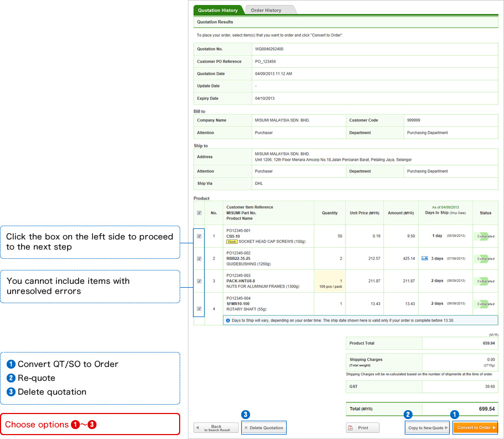
Task: Click Copy to New Quote button
Action: 427,428
